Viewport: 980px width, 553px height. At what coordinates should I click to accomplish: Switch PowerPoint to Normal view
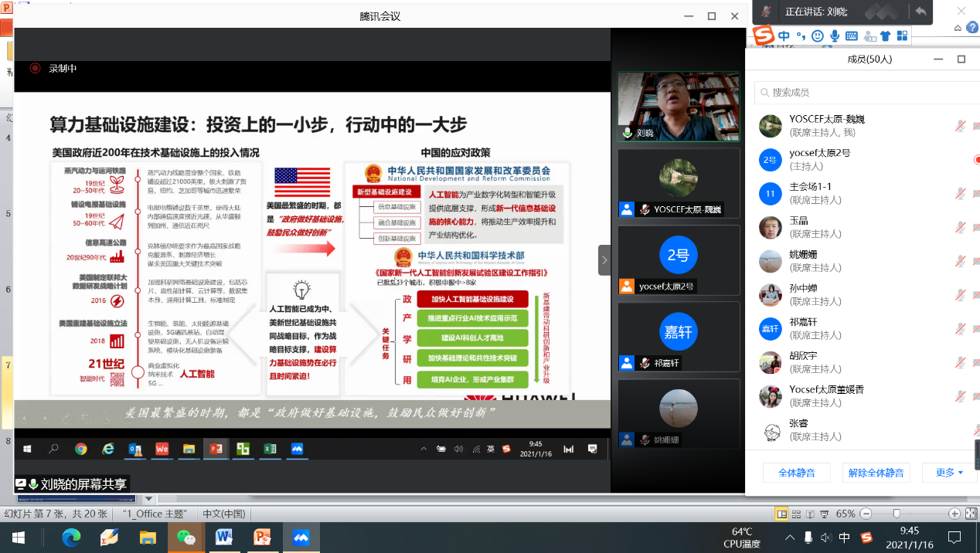[x=782, y=514]
